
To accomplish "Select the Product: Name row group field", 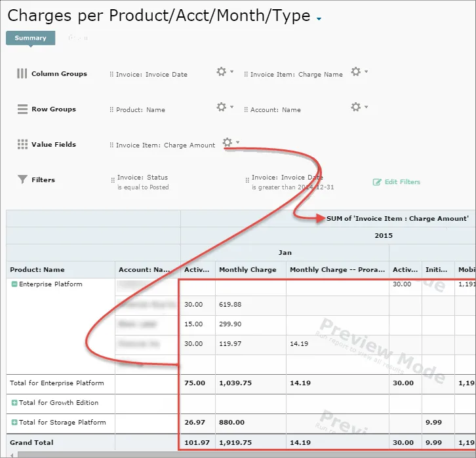I will click(x=140, y=110).
